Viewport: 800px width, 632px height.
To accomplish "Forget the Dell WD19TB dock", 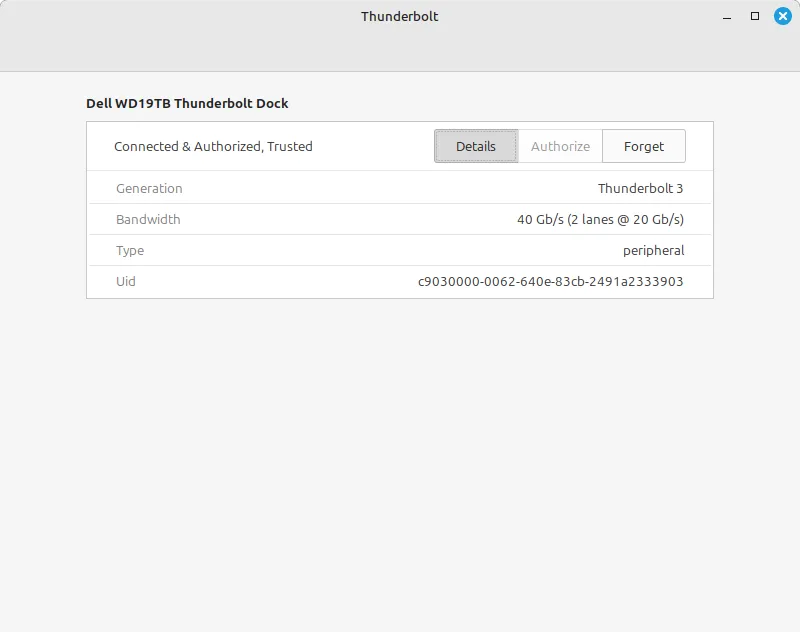I will (644, 146).
